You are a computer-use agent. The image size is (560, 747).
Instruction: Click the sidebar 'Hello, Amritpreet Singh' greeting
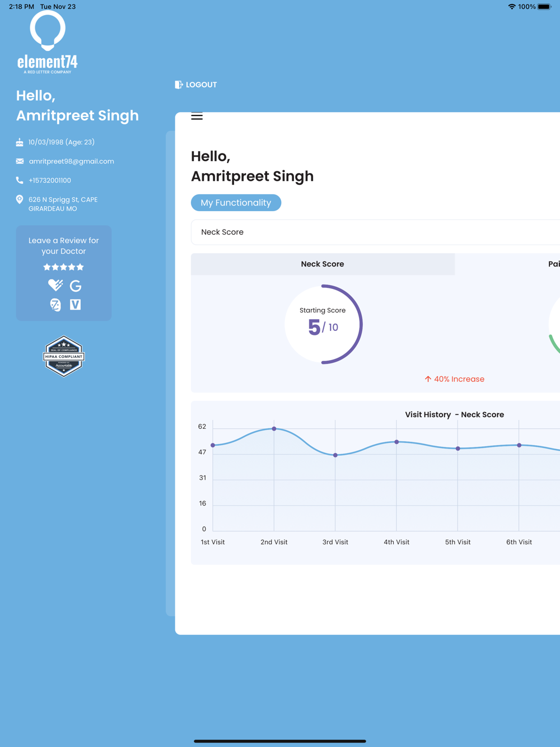tap(77, 105)
